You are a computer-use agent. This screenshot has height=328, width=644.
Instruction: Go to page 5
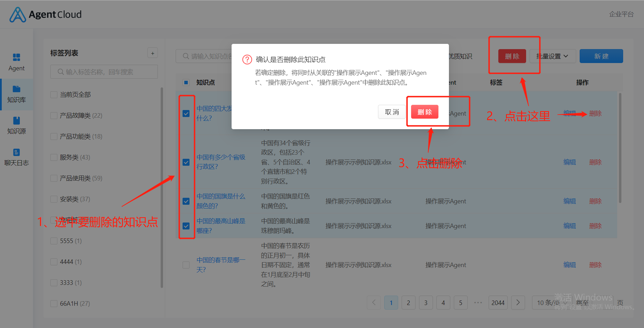coord(461,303)
